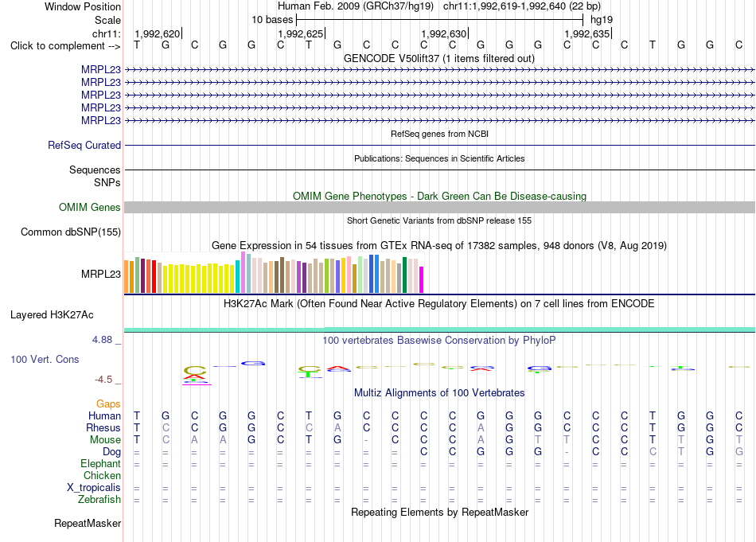The height and width of the screenshot is (542, 756).
Task: Click the Mouse alignment row label
Action: click(105, 440)
